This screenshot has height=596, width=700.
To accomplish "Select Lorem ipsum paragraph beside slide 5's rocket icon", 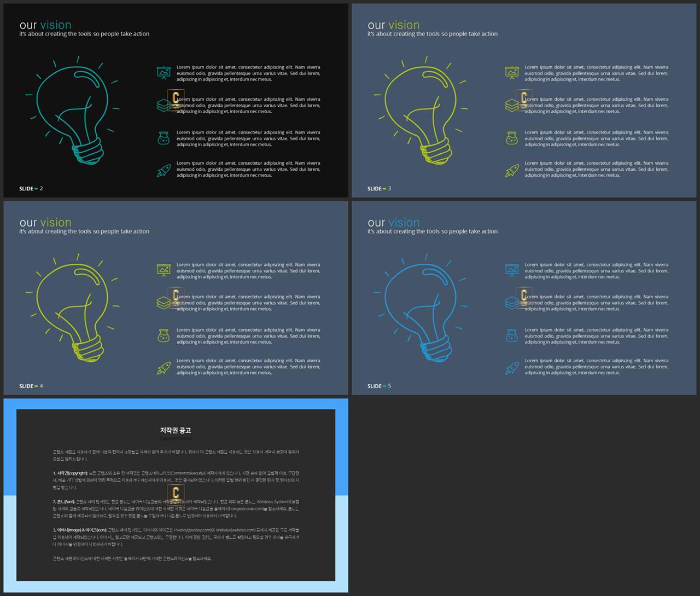I will (597, 367).
